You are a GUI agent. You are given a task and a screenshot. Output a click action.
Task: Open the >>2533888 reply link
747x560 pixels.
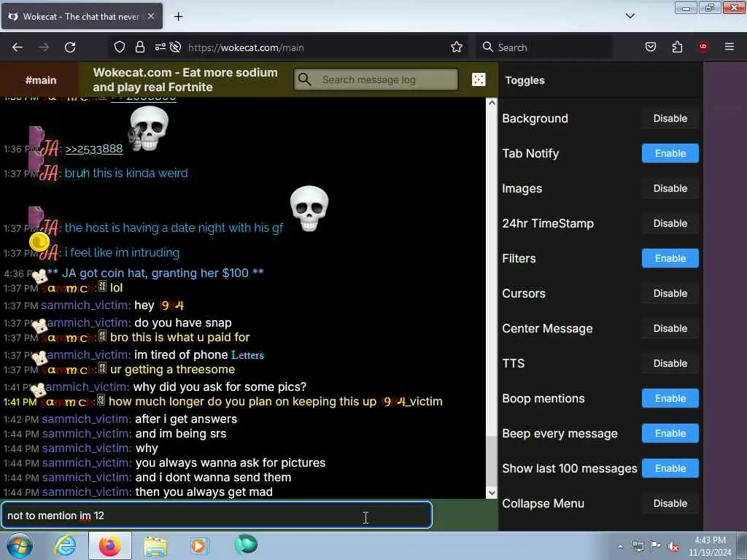click(x=94, y=149)
